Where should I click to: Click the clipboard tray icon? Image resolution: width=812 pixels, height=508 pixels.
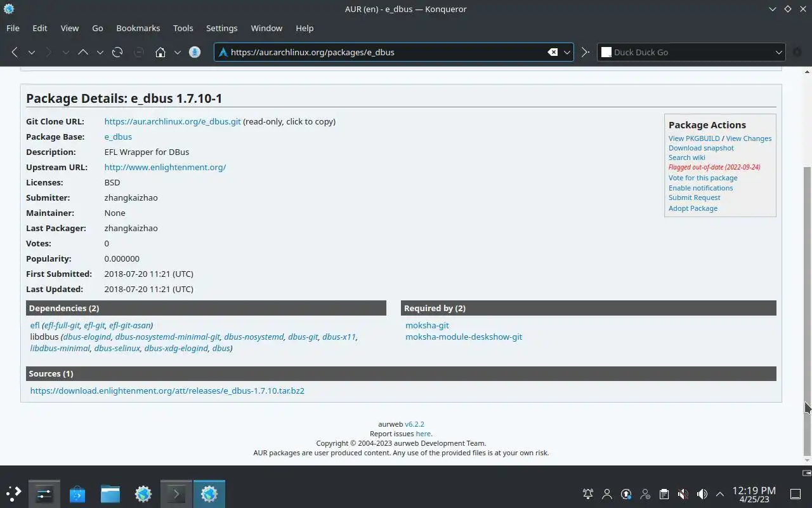(664, 494)
